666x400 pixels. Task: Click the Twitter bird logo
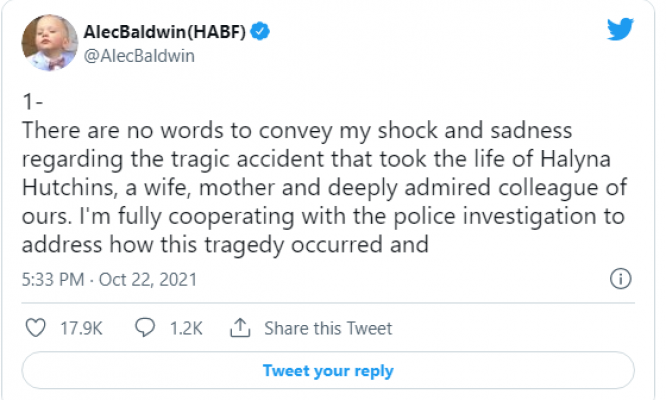click(x=621, y=29)
